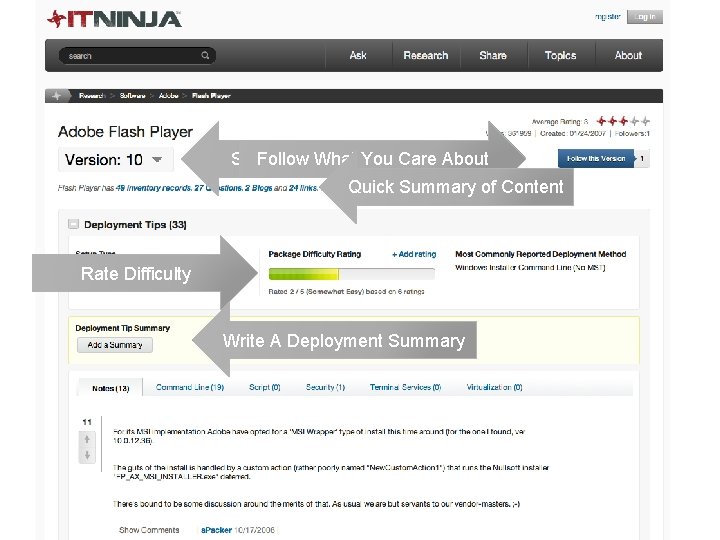Open the Share menu
720x540 pixels.
tap(493, 55)
